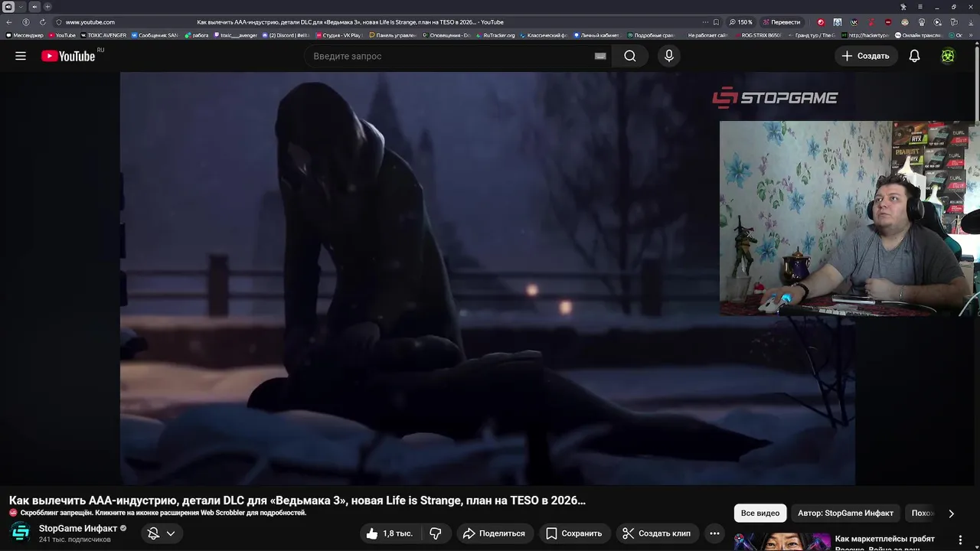980x551 pixels.
Task: Open the red circular extension icon
Action: click(x=821, y=22)
